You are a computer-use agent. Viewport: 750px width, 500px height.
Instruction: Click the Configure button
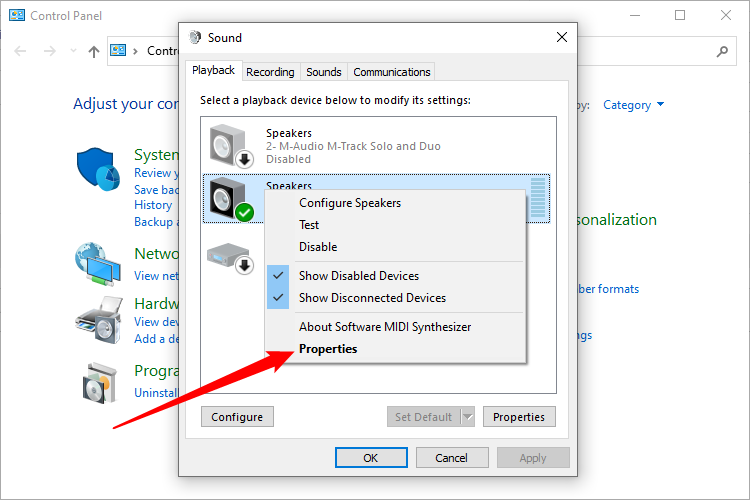coord(237,417)
